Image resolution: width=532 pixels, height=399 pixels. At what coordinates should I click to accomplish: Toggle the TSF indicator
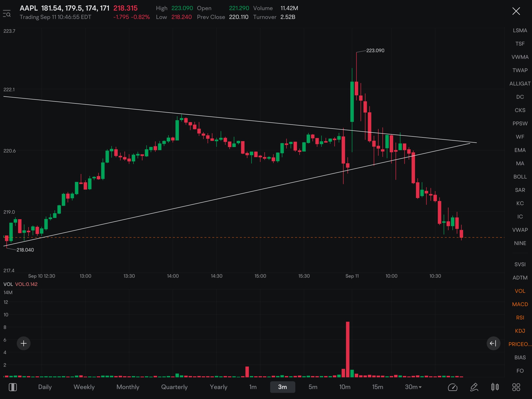(x=520, y=44)
